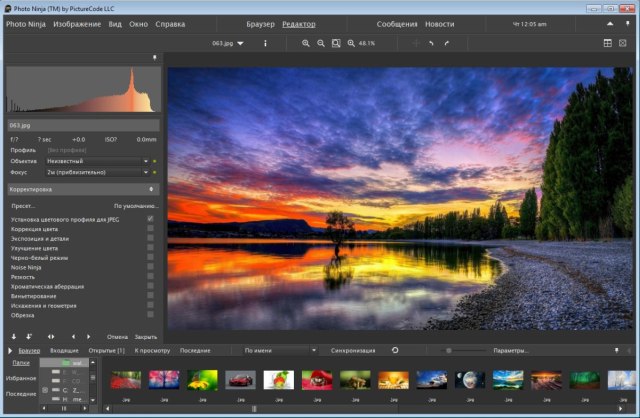
Task: Click the fit-to-window zoom icon
Action: point(336,43)
